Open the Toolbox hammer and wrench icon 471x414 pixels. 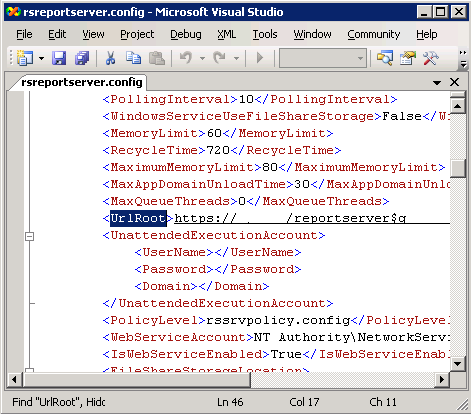point(431,58)
